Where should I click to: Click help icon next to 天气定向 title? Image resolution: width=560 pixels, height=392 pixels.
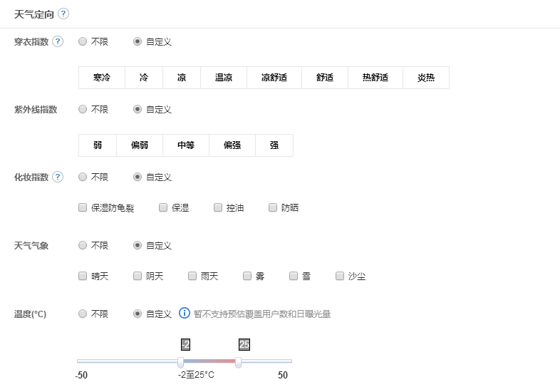pyautogui.click(x=63, y=14)
